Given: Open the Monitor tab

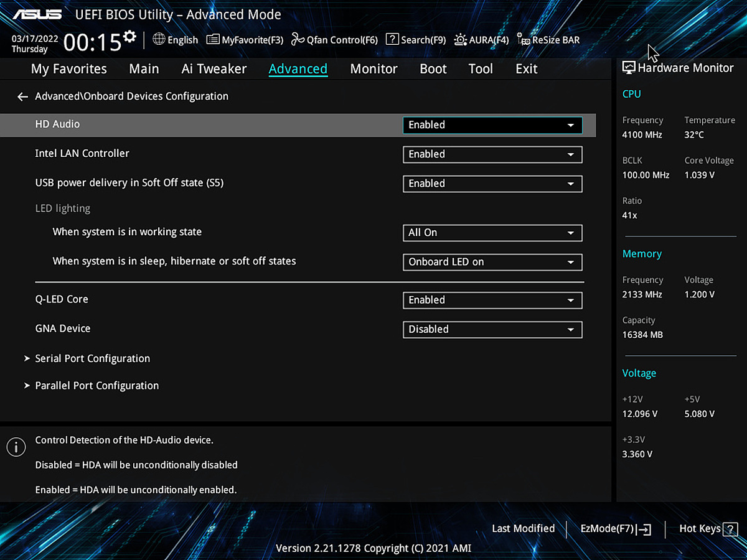Looking at the screenshot, I should (374, 69).
